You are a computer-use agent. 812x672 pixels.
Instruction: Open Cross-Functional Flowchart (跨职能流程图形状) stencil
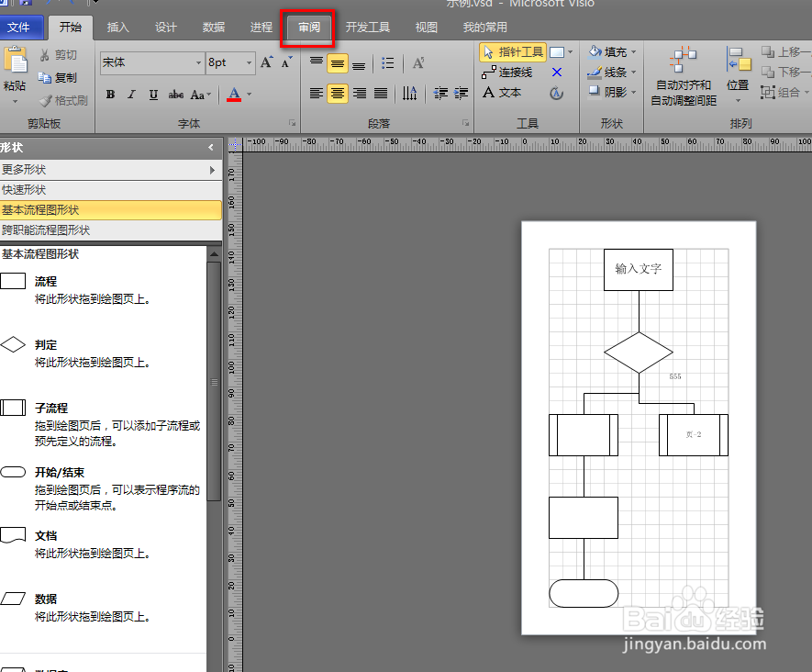coord(110,230)
